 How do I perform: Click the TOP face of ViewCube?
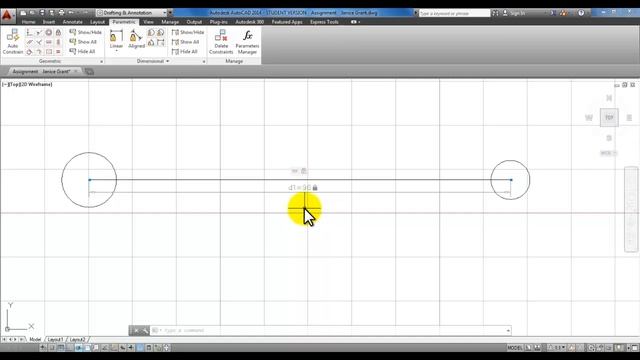click(x=609, y=118)
